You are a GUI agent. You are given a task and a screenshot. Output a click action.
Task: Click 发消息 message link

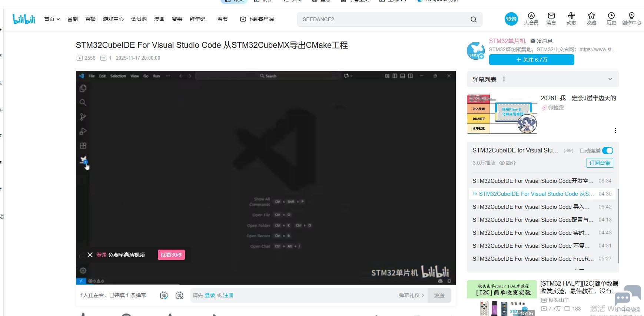541,41
